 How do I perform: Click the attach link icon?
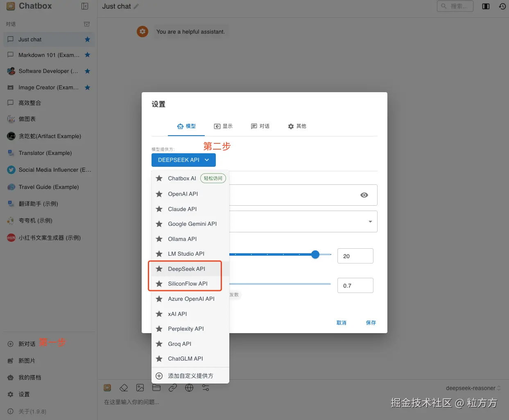[x=173, y=388]
